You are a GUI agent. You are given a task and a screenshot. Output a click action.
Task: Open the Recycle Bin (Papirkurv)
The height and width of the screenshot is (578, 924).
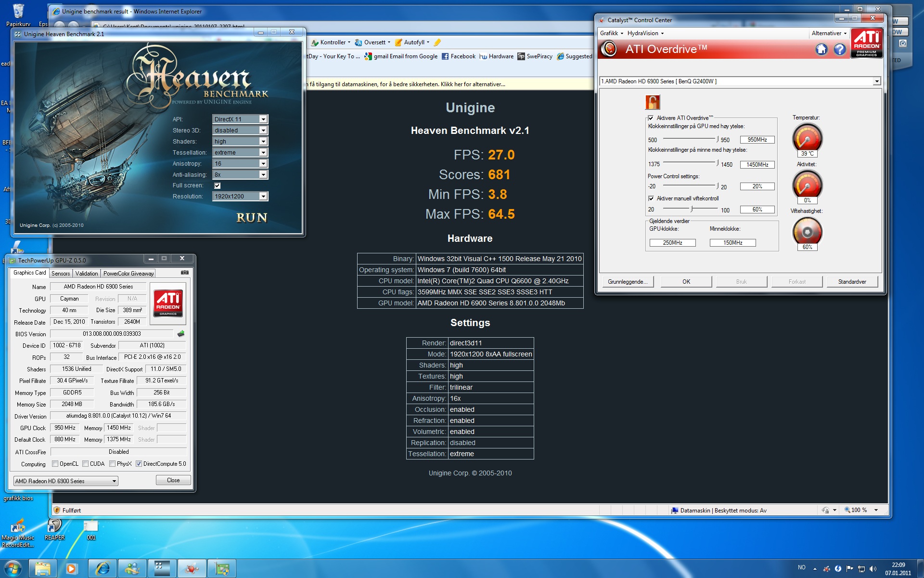(18, 14)
